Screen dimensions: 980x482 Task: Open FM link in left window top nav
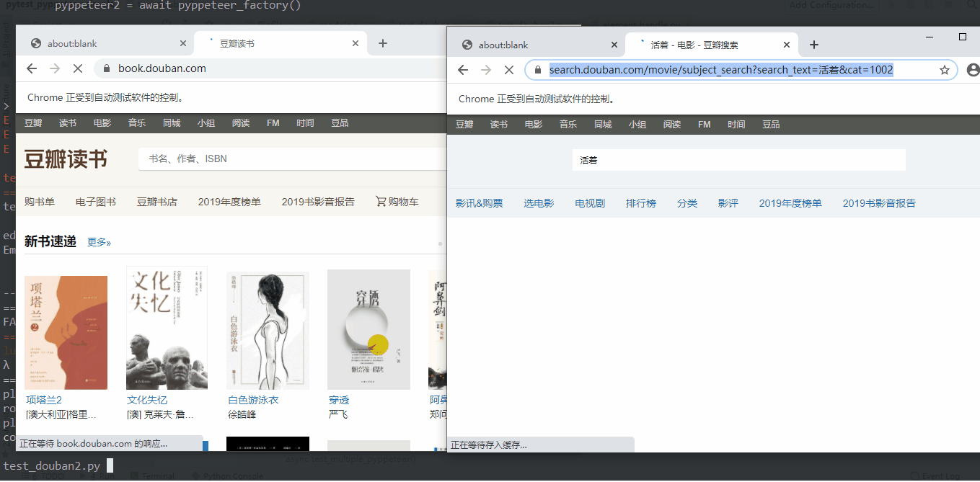point(273,123)
